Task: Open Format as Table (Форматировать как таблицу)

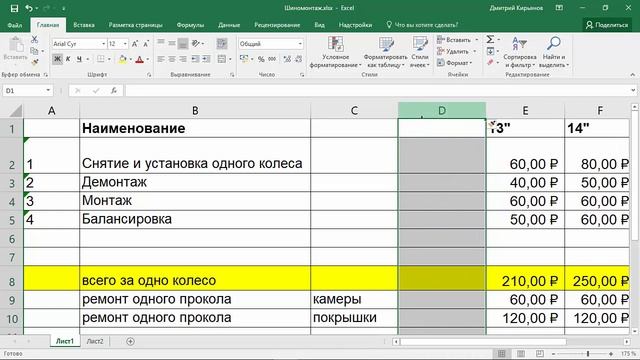Action: 386,52
